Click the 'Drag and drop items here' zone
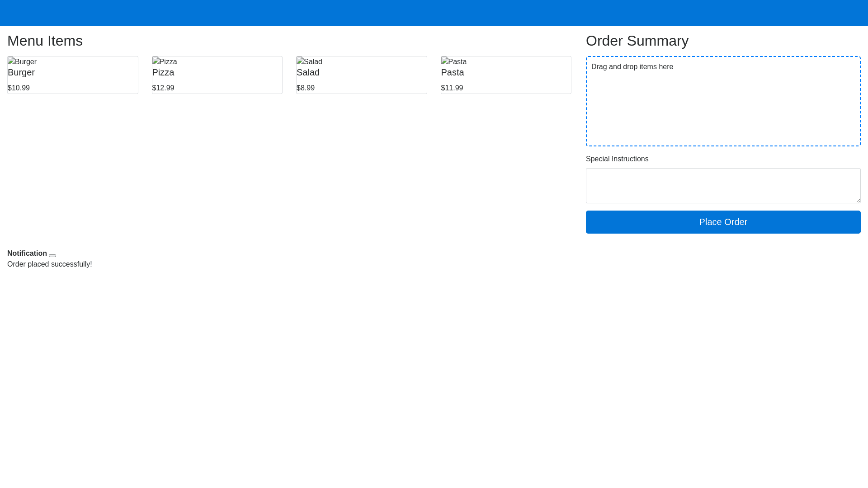Screen dimensions: 868x488 point(722,101)
